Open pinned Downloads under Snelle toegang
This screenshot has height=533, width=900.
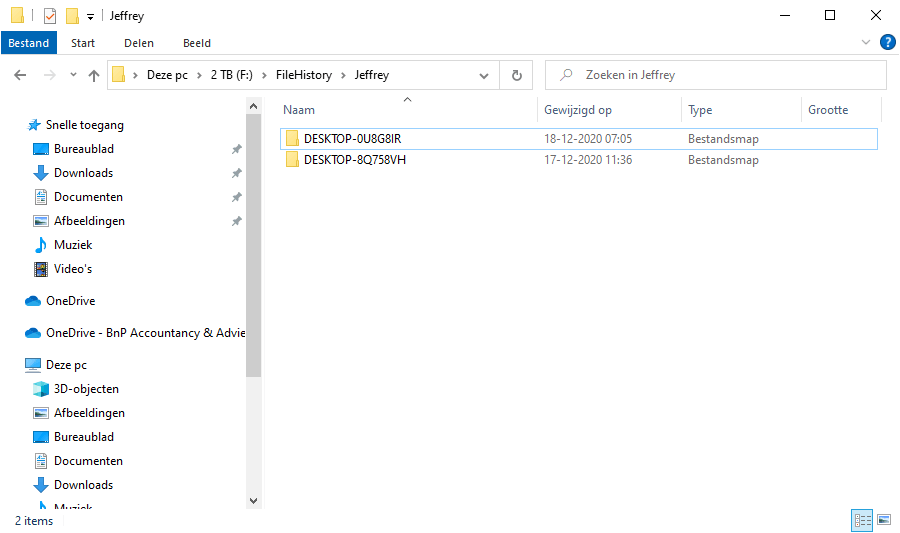[83, 173]
